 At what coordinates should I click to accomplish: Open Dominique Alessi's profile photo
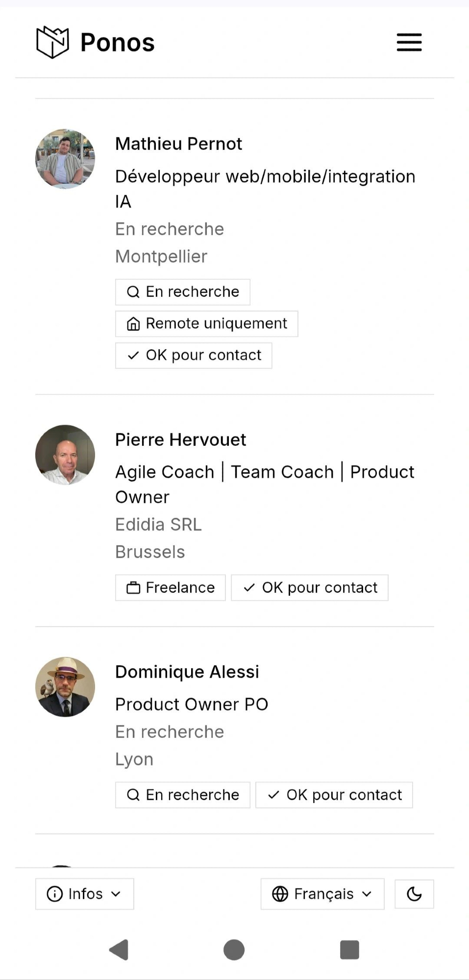[65, 687]
